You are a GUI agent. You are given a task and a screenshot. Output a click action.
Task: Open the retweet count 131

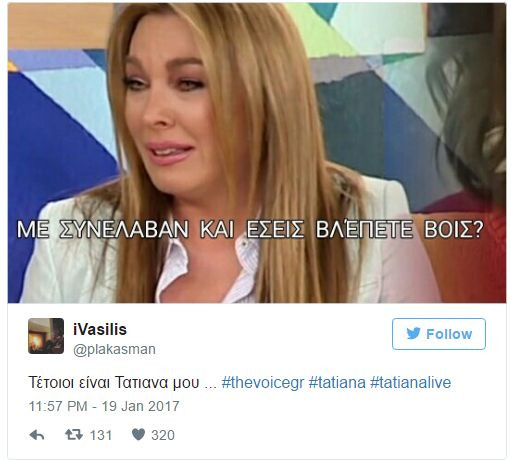coord(101,435)
